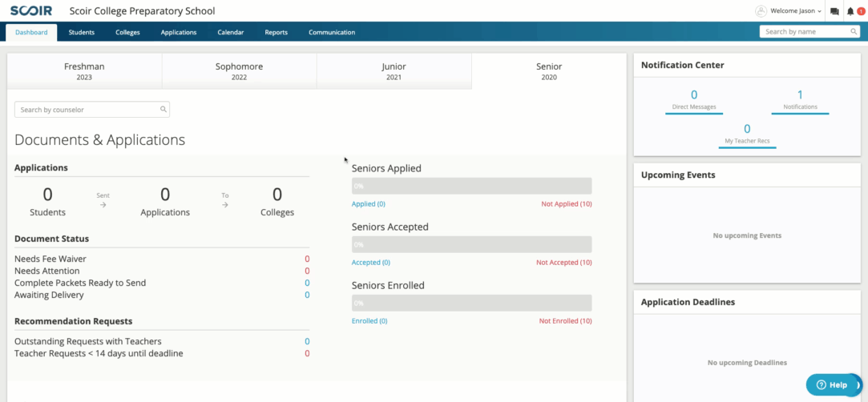Click Teacher Requests < 14 days count

pos(307,354)
